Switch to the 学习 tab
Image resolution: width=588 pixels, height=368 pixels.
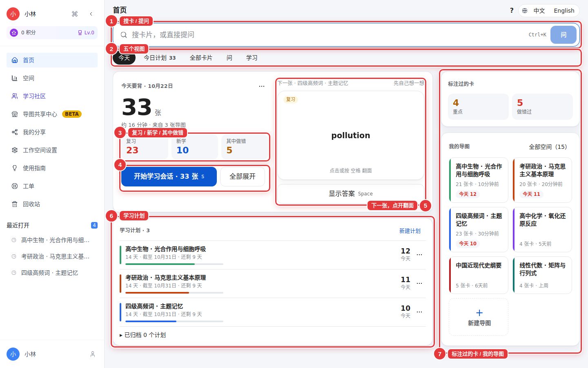252,58
